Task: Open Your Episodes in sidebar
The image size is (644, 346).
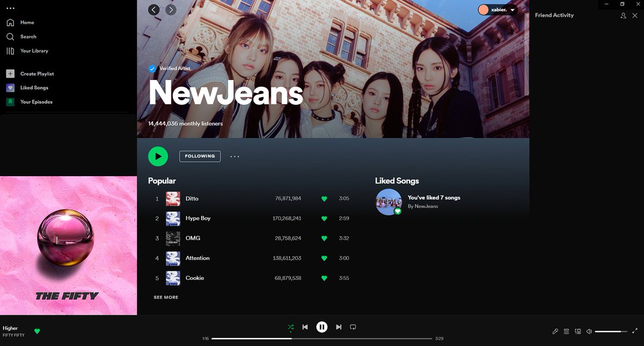Action: [x=29, y=102]
